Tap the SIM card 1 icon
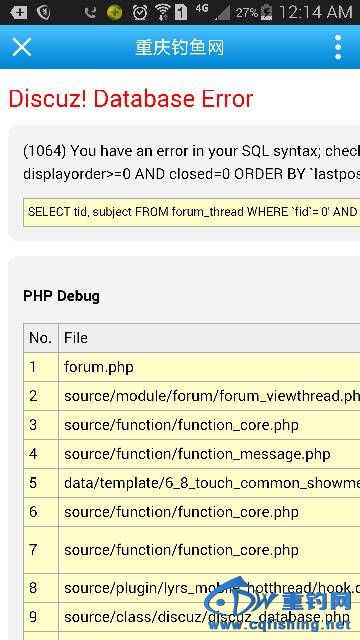Viewport: 360px width, 640px height. point(181,12)
